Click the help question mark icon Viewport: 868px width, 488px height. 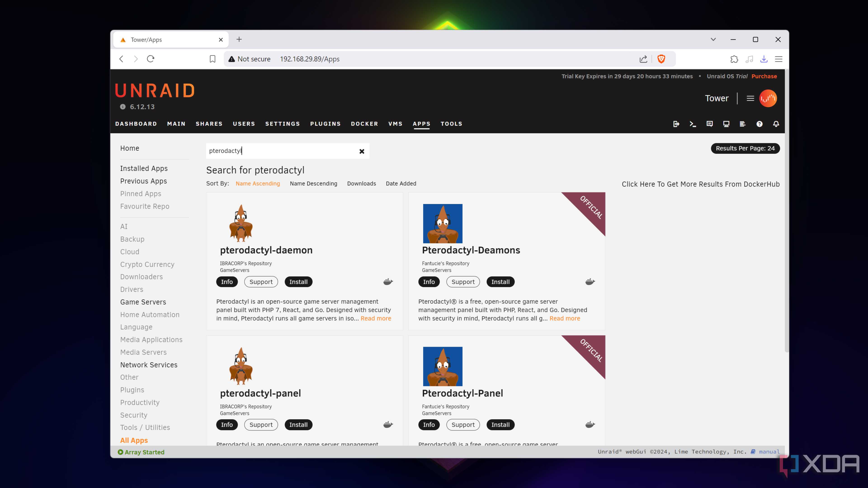759,124
